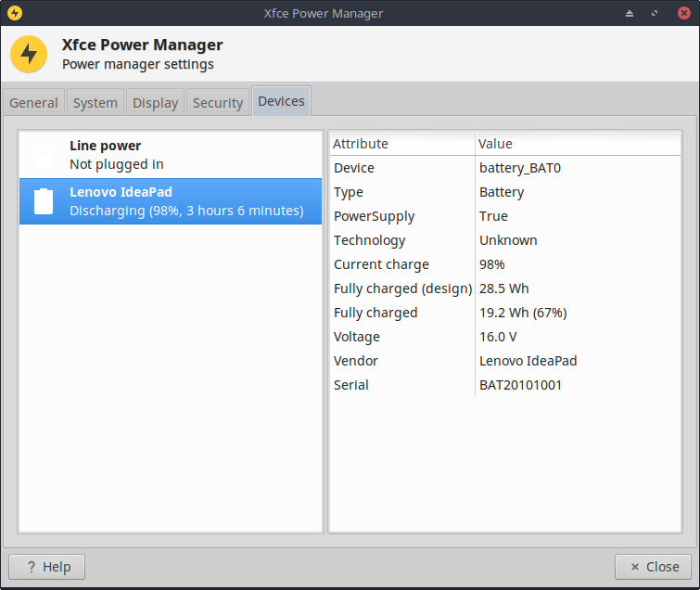Viewport: 700px width, 590px height.
Task: Click the Lenovo IdeaPad battery icon
Action: tap(44, 201)
